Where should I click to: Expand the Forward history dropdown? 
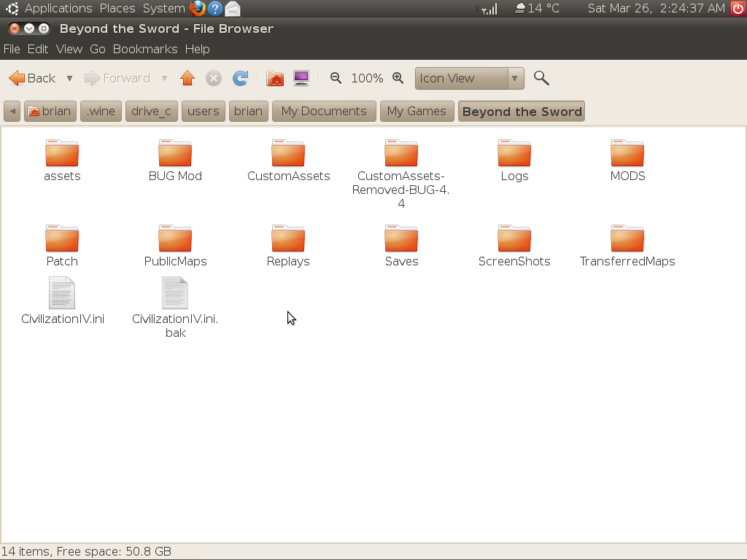pyautogui.click(x=164, y=78)
